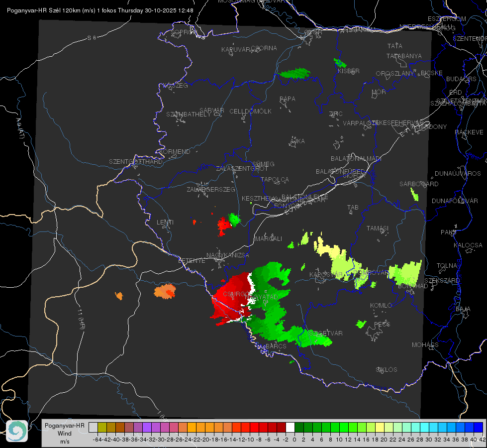The image size is (487, 448).
Task: Click the green echo north of Pápa
Action: 294,73
